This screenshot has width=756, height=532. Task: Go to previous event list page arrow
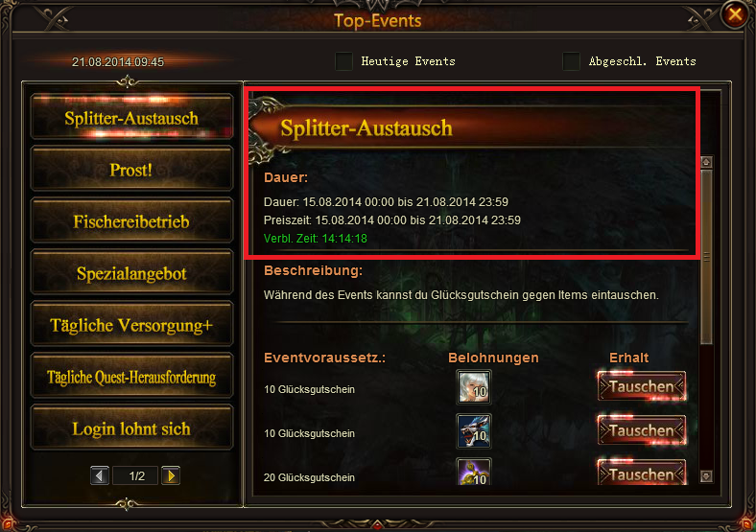click(x=100, y=476)
